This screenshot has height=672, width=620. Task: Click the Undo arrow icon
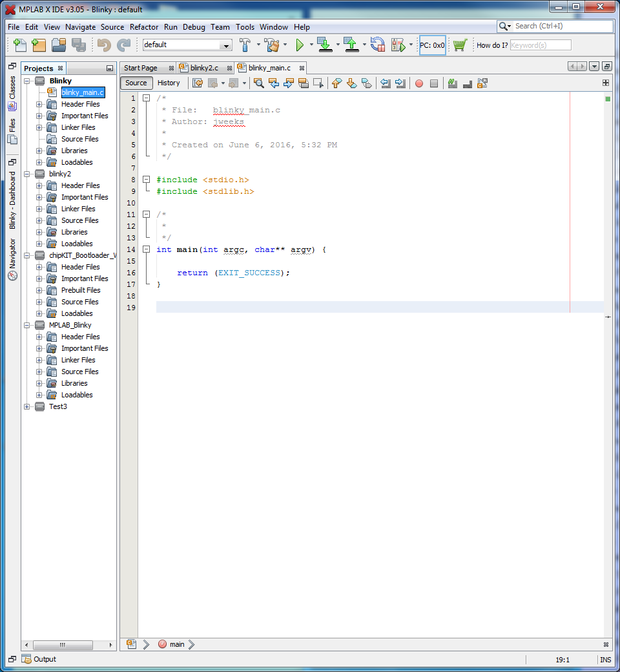(x=104, y=45)
